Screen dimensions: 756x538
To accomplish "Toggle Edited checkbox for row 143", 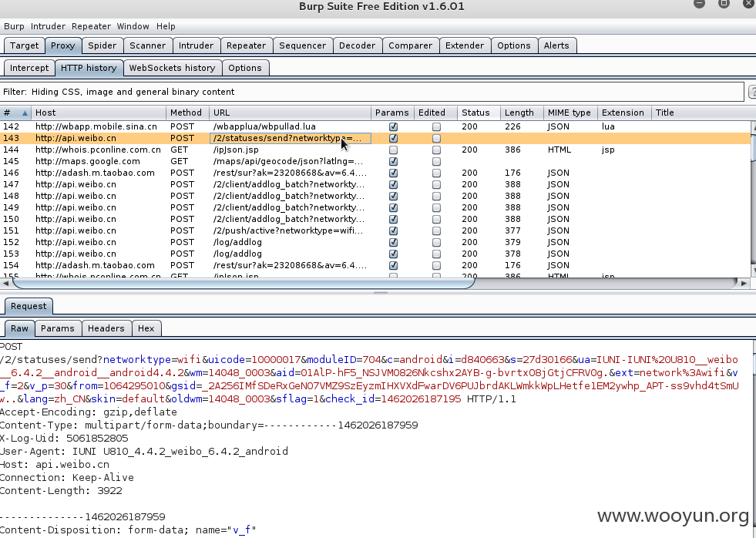I will [x=436, y=139].
